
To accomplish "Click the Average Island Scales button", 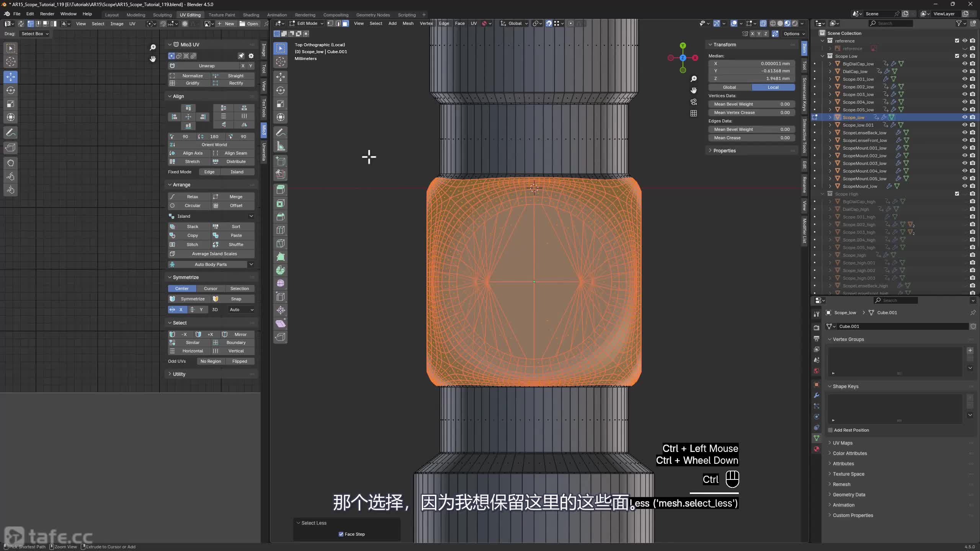I will (211, 254).
